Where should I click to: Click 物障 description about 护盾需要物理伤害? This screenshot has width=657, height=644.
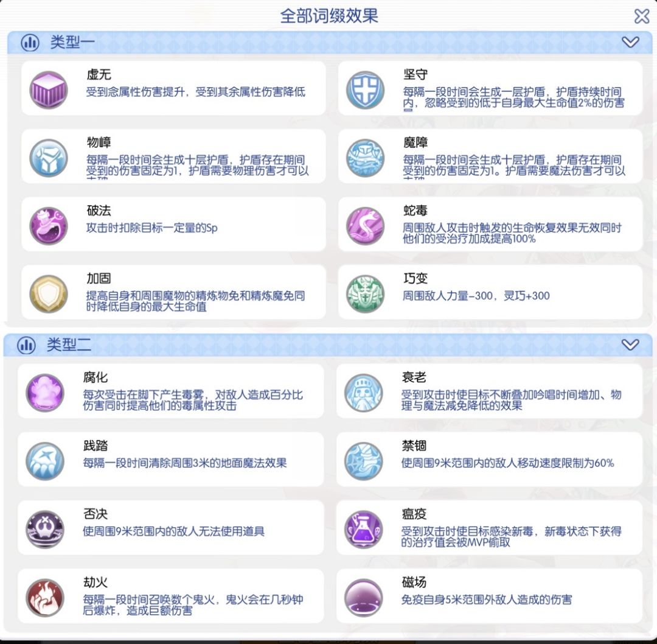click(x=197, y=167)
